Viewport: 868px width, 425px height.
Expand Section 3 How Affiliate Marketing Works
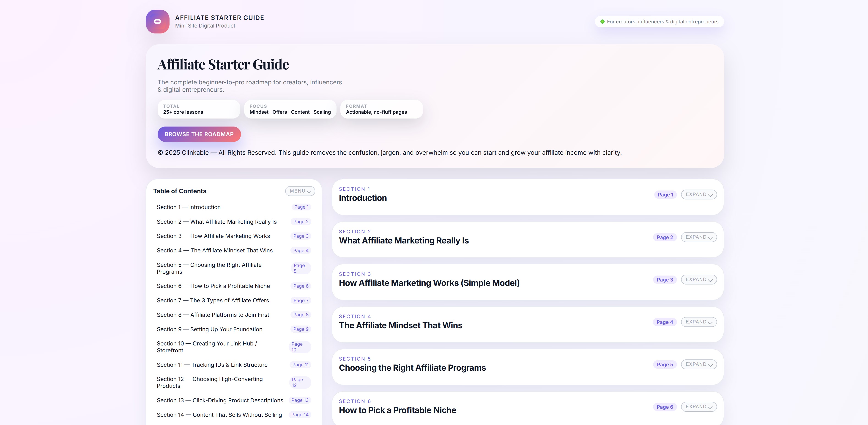coord(698,279)
